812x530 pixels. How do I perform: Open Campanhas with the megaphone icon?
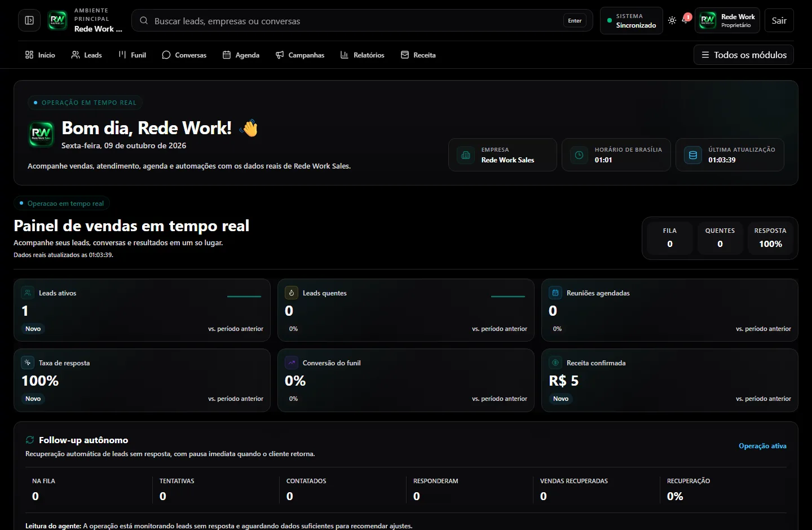pos(300,55)
